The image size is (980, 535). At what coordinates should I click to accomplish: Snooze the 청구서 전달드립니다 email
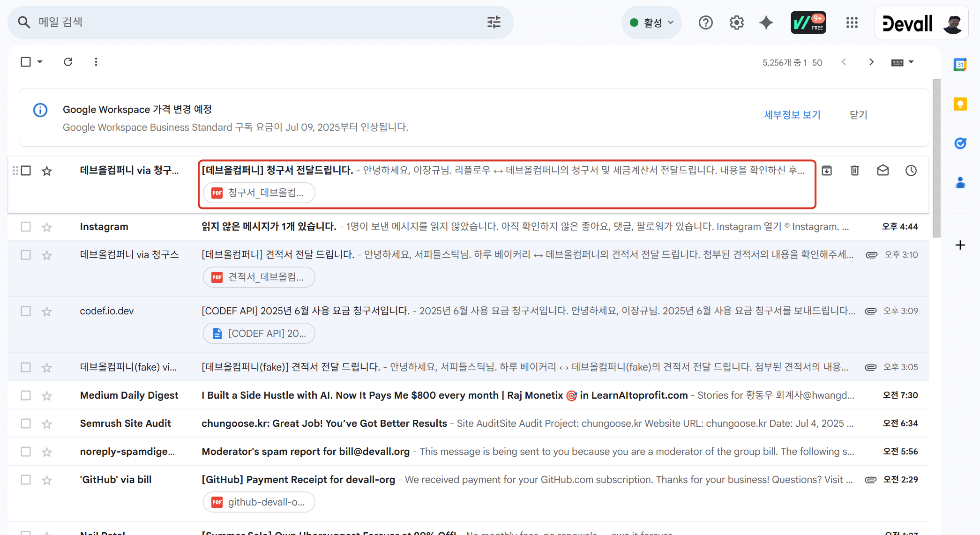pos(911,171)
